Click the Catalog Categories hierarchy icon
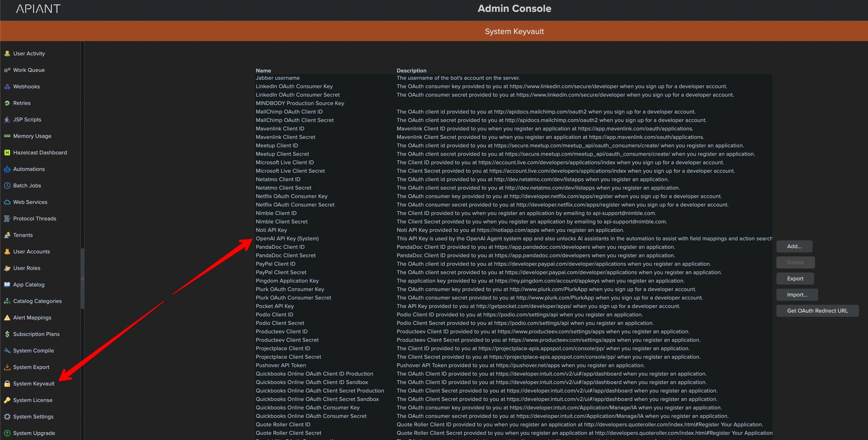Image resolution: width=868 pixels, height=440 pixels. (7, 301)
